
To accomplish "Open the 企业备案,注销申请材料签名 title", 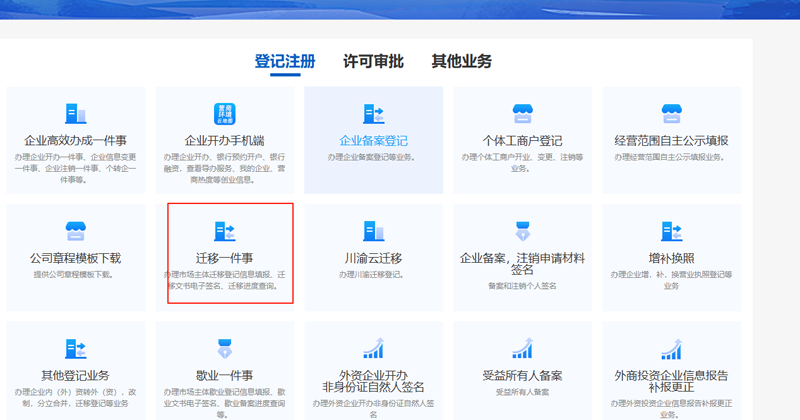I will pyautogui.click(x=522, y=263).
